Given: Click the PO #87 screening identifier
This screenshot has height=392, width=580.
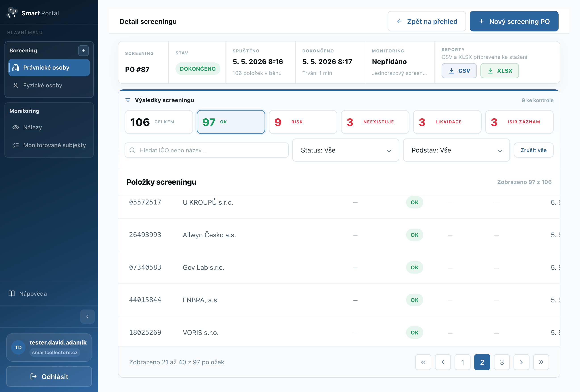Looking at the screenshot, I should 137,70.
